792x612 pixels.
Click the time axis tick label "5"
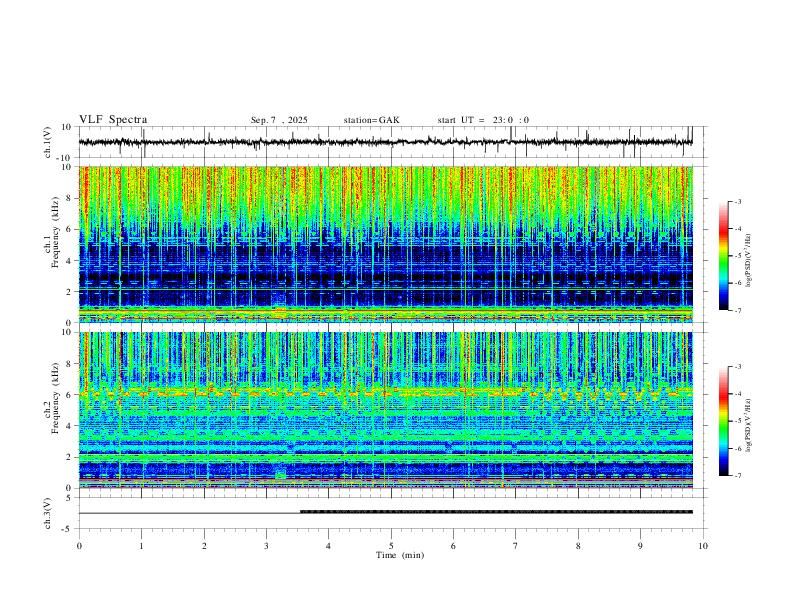391,546
